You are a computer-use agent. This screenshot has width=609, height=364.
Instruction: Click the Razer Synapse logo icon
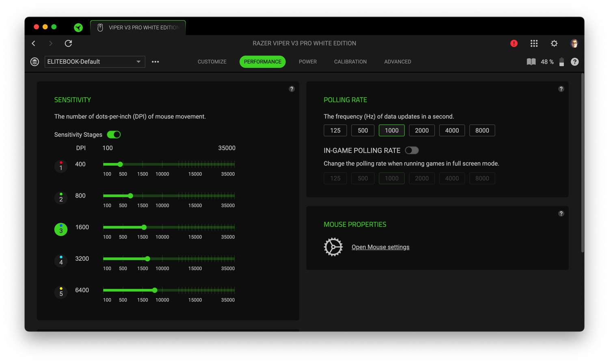pyautogui.click(x=78, y=27)
